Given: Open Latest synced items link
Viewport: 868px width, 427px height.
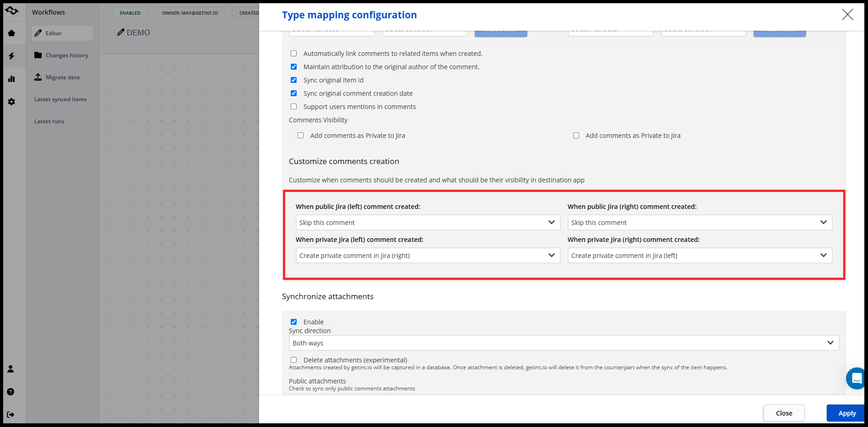Looking at the screenshot, I should pos(60,99).
